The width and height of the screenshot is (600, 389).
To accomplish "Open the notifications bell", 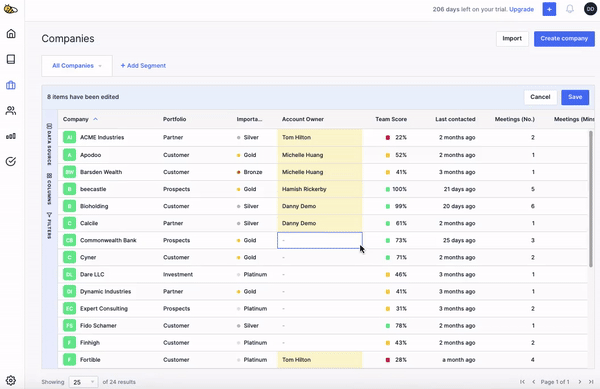I will (570, 9).
